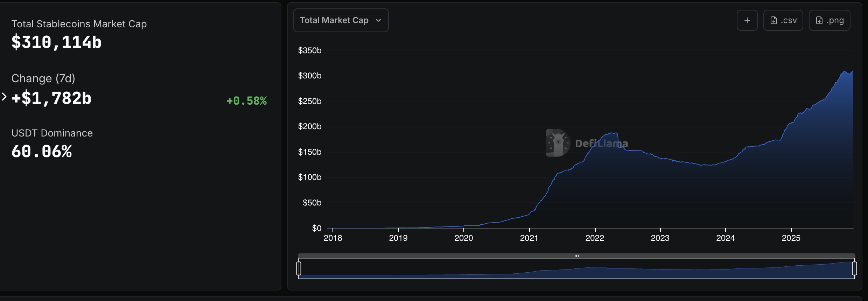Click the $350b y-axis label
Image resolution: width=868 pixels, height=301 pixels.
pos(309,50)
